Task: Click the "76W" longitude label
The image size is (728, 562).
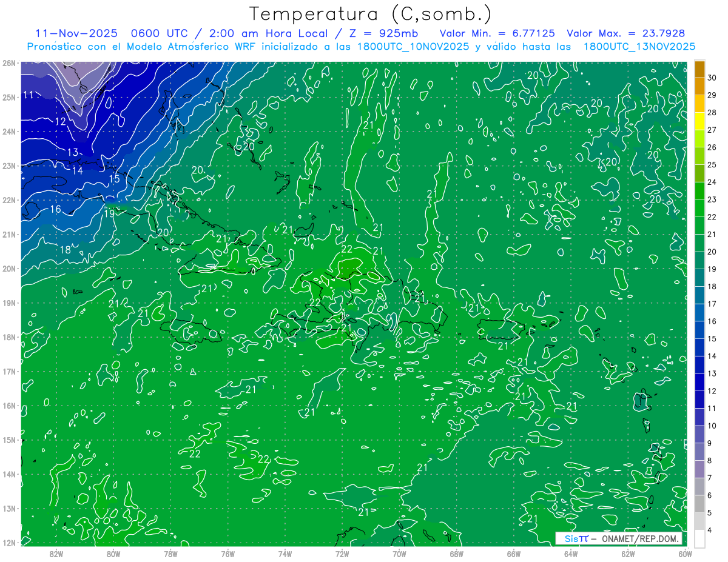Action: 227,553
